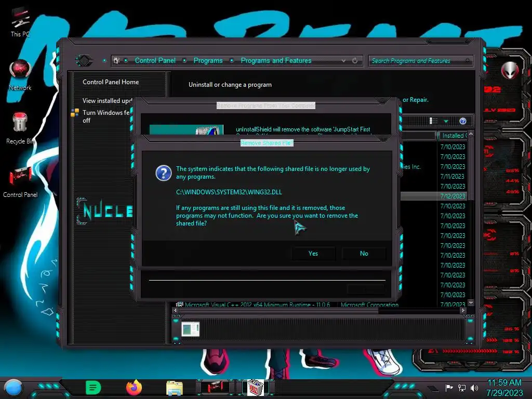The image size is (532, 399).
Task: Launch Firefox from the taskbar
Action: point(134,388)
